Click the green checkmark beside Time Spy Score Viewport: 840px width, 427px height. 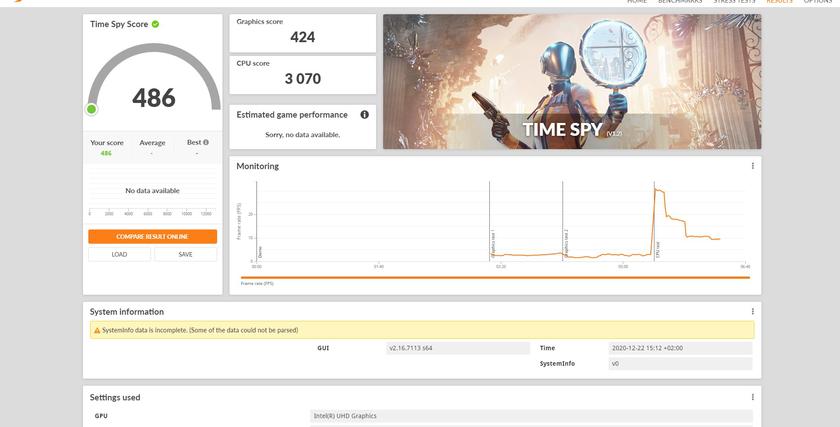click(x=155, y=24)
